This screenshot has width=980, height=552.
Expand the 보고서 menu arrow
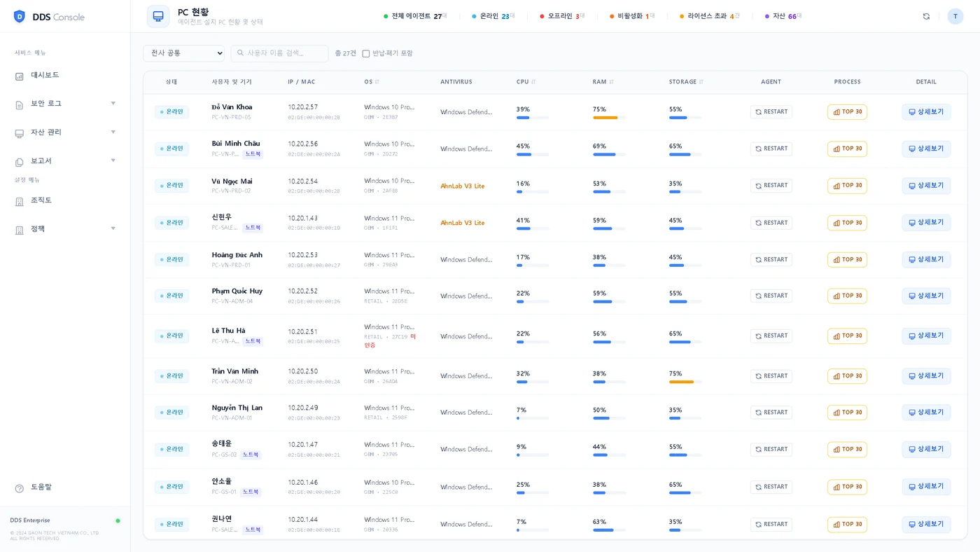pos(113,161)
